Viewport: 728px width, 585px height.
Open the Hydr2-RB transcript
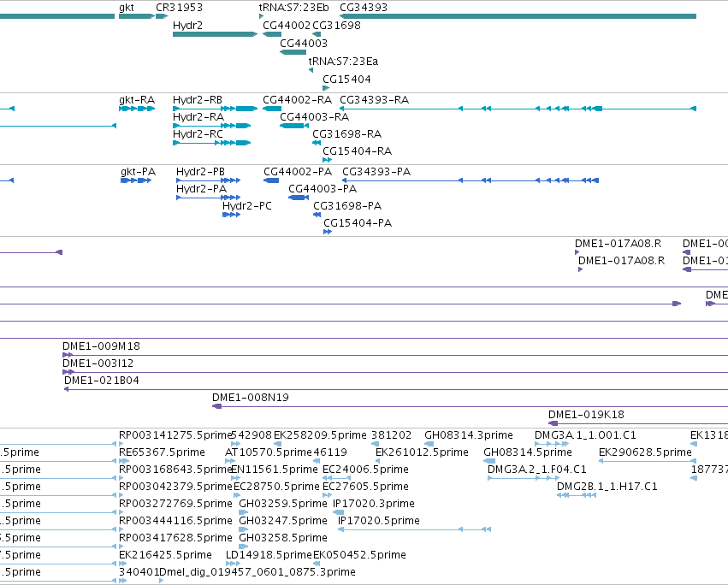click(x=215, y=109)
